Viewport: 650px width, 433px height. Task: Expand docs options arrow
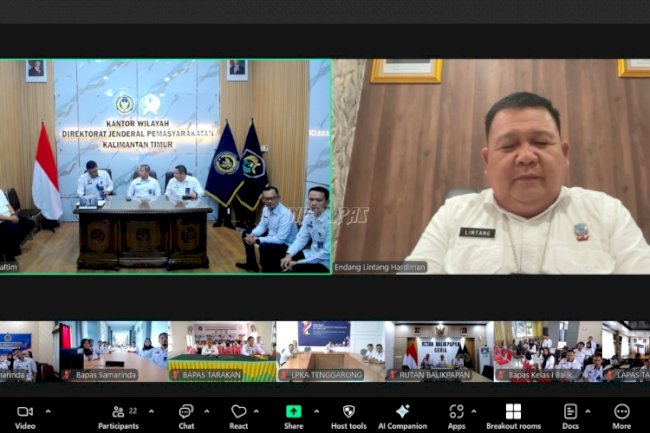(588, 411)
